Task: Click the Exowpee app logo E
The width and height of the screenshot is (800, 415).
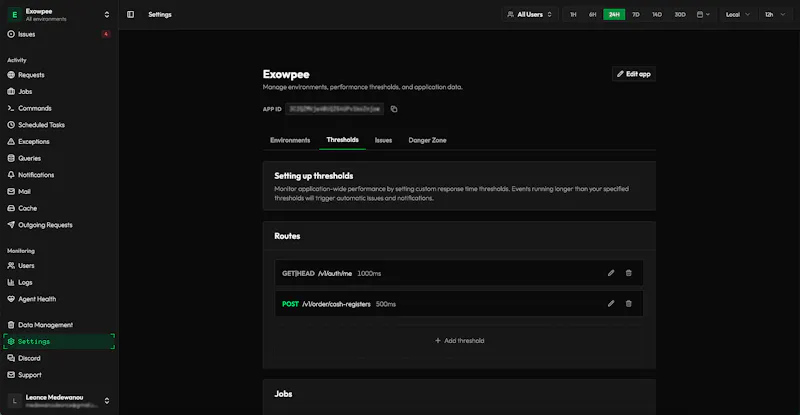Action: pyautogui.click(x=14, y=14)
